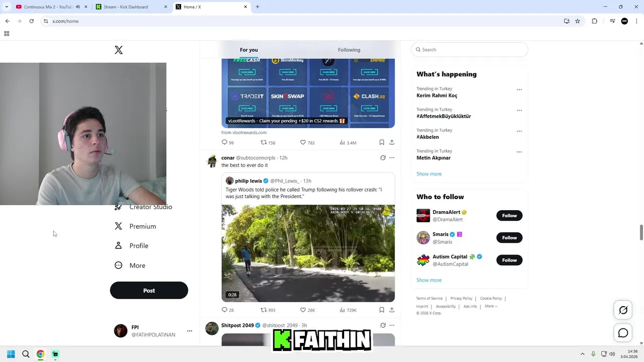The height and width of the screenshot is (362, 644).
Task: Reload the x.com page
Action: tap(31, 21)
